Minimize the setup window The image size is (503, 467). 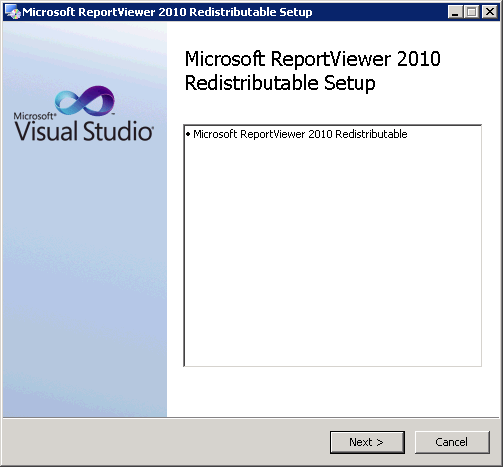click(455, 12)
